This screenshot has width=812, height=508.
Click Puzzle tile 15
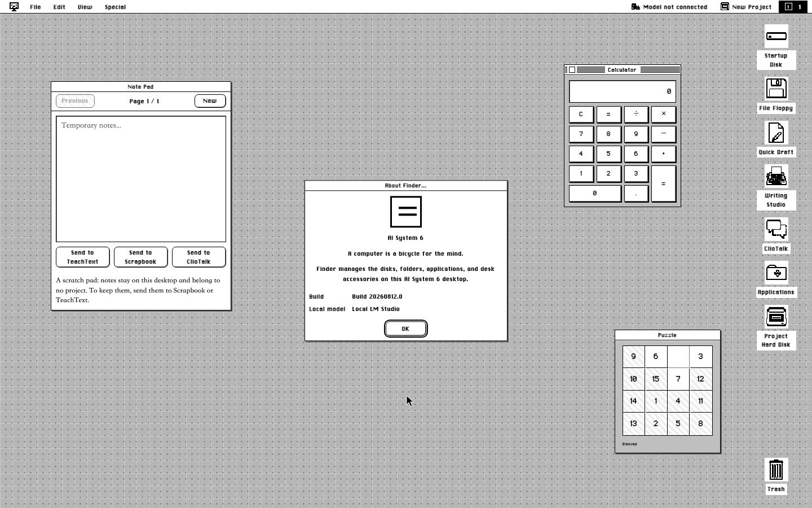pos(656,379)
